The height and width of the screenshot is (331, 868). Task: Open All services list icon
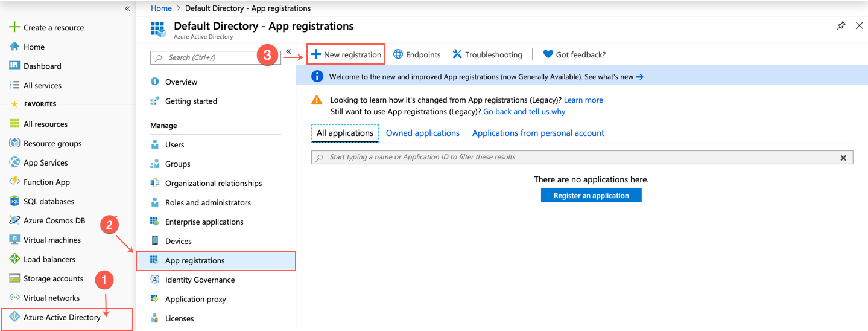[14, 85]
